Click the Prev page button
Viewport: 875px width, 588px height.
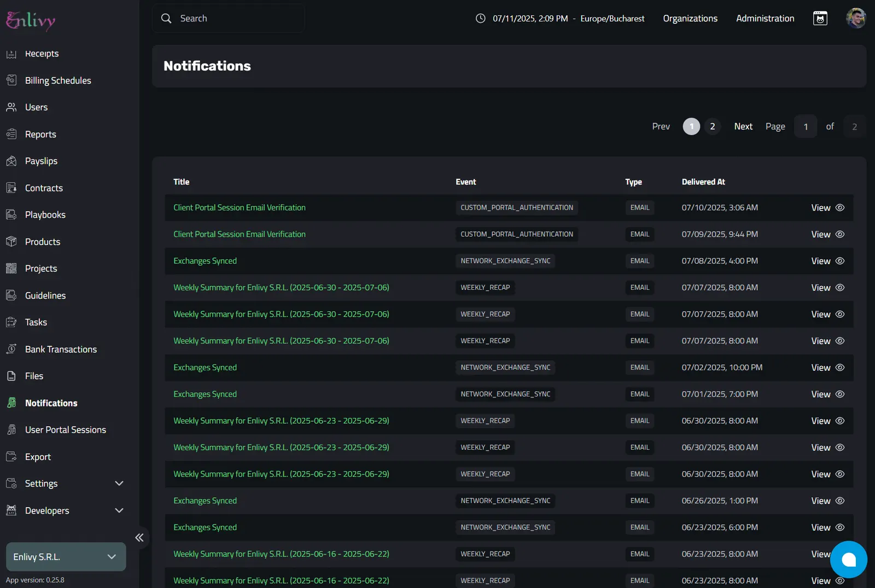(x=661, y=126)
